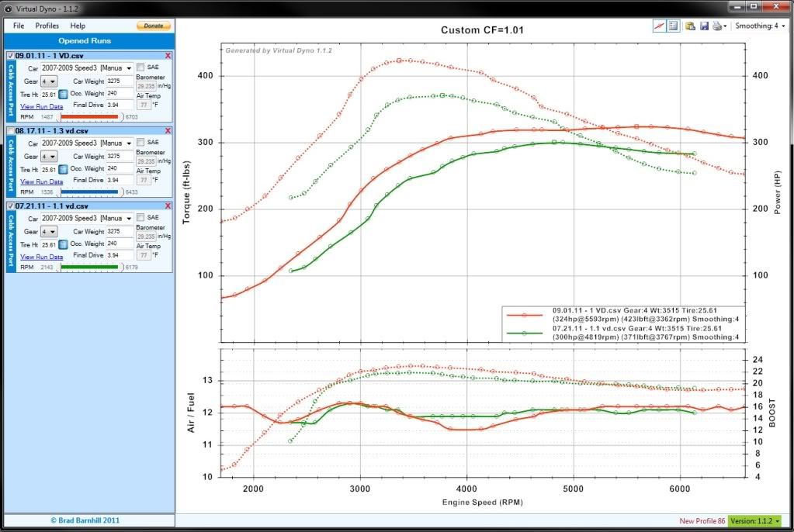
Task: Click the printer icon in toolbar
Action: point(716,26)
